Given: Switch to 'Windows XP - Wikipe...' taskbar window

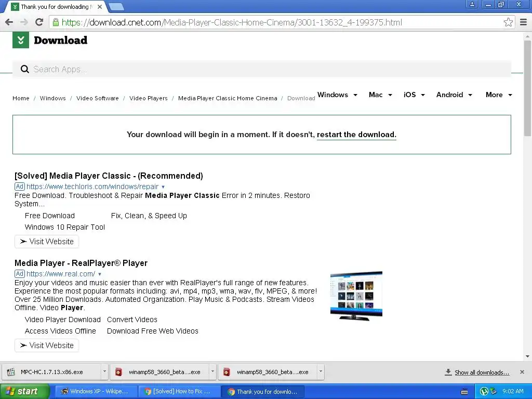Looking at the screenshot, I should pos(96,392).
